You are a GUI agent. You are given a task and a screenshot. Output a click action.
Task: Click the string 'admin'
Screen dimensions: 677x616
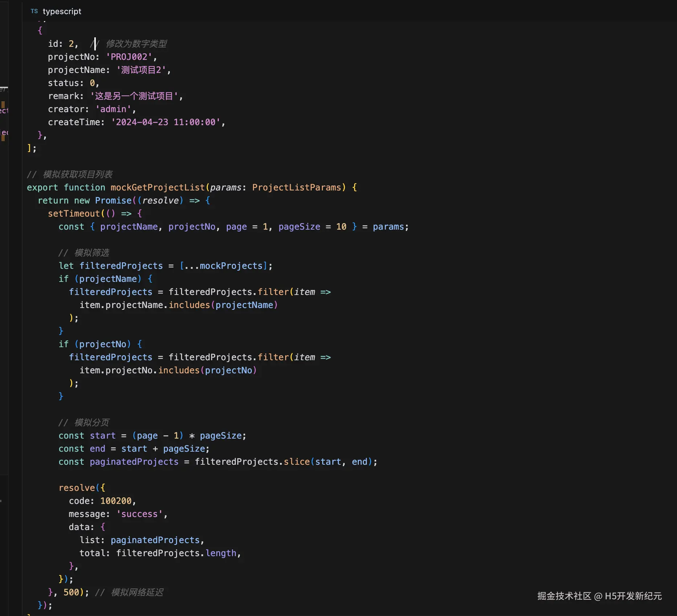tap(113, 109)
